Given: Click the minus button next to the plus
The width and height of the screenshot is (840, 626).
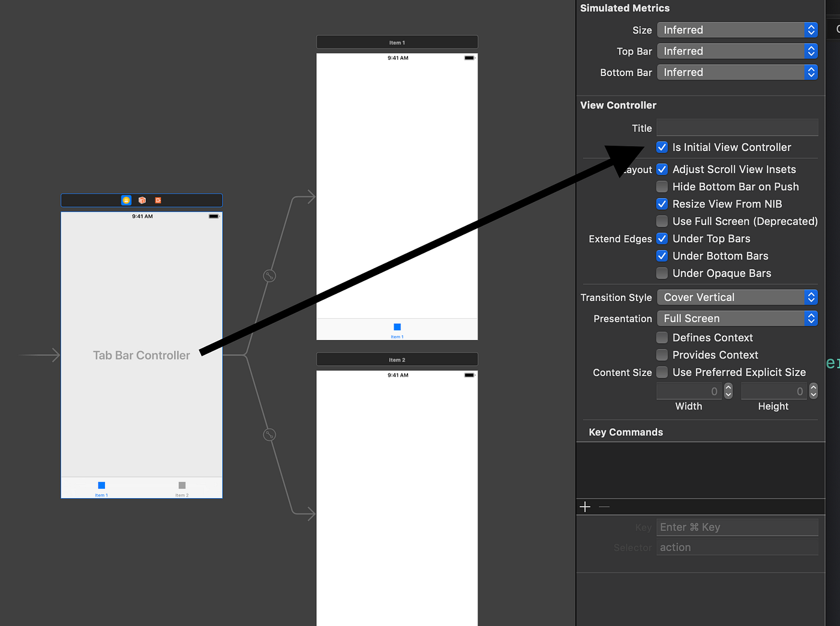Looking at the screenshot, I should pos(604,506).
